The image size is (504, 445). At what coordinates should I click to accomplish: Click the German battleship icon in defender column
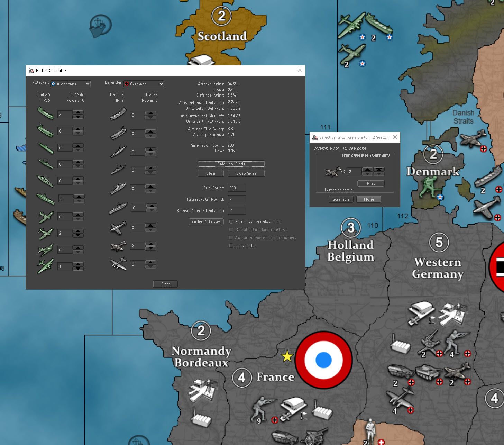(x=118, y=208)
